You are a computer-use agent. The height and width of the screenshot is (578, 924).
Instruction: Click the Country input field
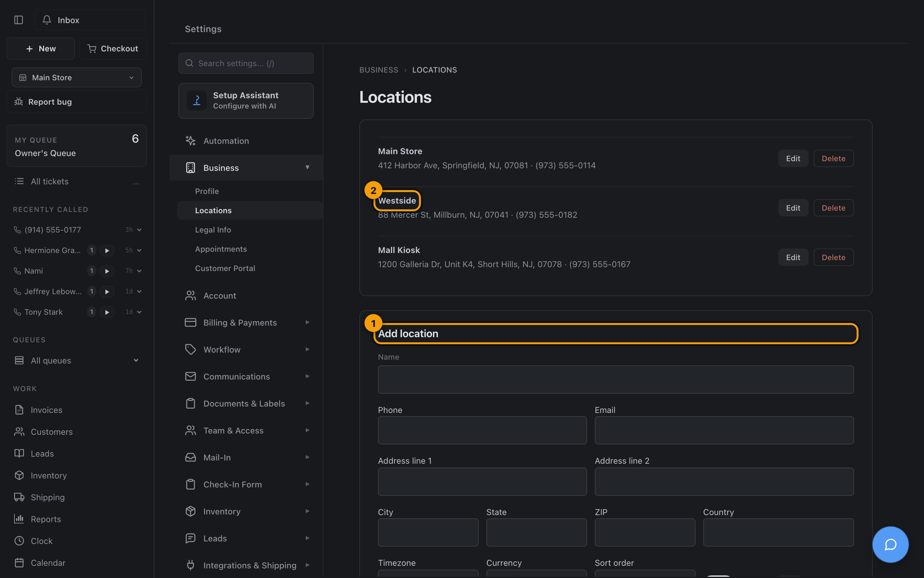coord(778,532)
